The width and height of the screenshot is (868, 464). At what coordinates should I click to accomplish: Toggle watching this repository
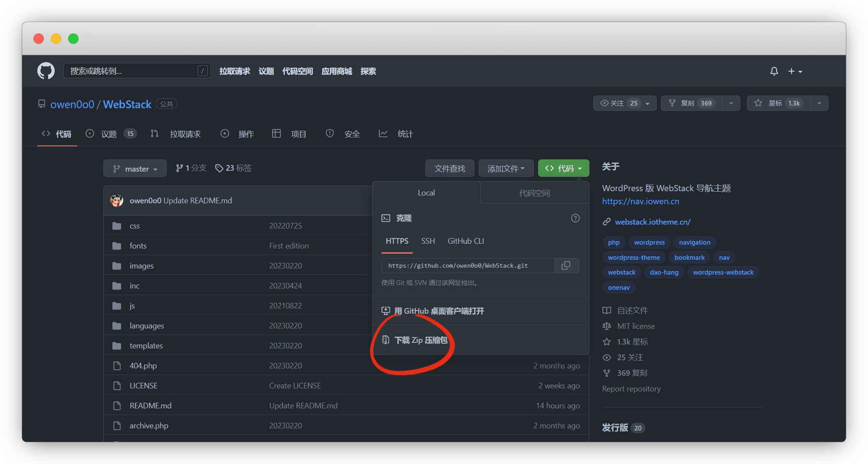[x=620, y=103]
